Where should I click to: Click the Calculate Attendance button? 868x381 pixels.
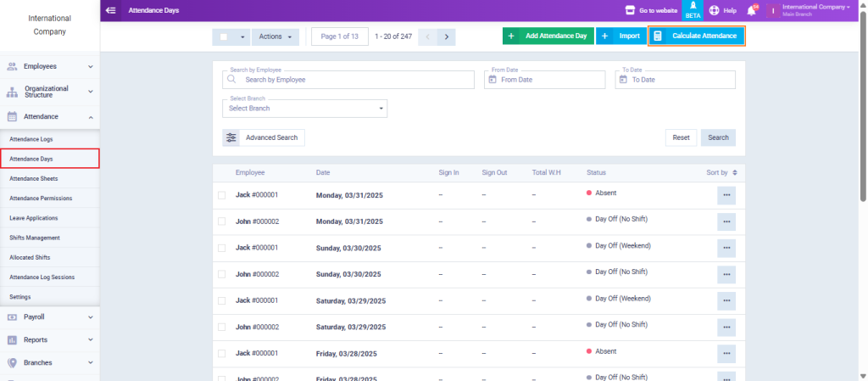(697, 36)
